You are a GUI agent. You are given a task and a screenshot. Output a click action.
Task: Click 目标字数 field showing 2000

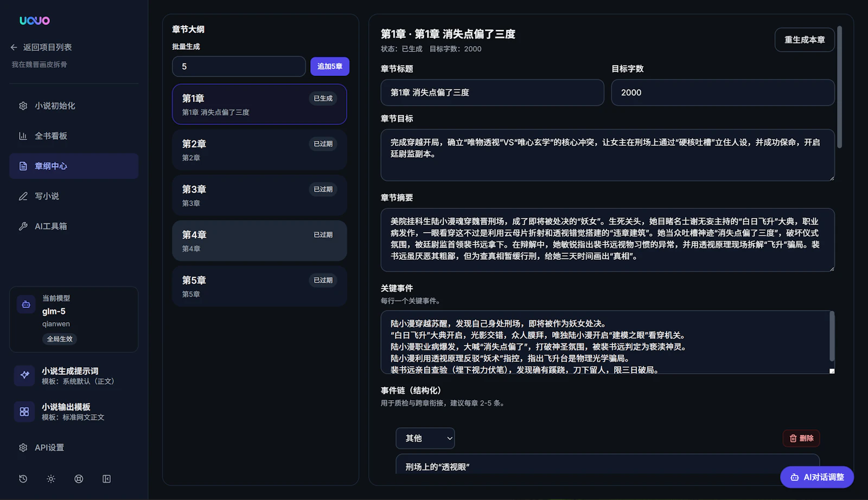pyautogui.click(x=723, y=93)
